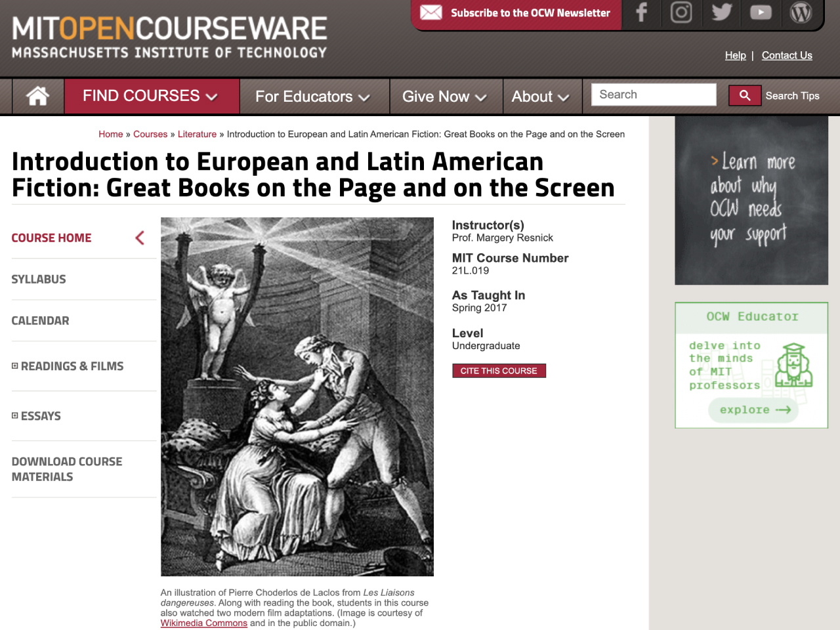Viewport: 840px width, 630px height.
Task: Click the course title heading
Action: pyautogui.click(x=314, y=175)
